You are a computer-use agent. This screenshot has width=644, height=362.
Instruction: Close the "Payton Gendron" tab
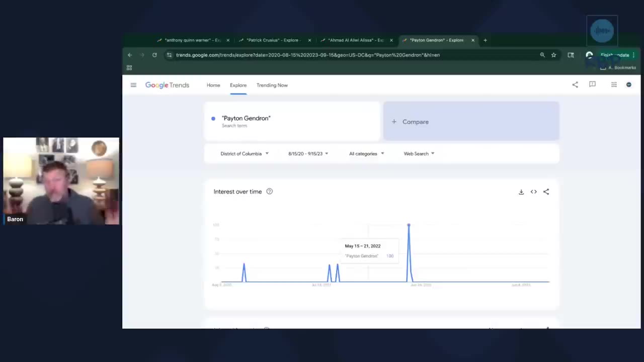tap(473, 40)
